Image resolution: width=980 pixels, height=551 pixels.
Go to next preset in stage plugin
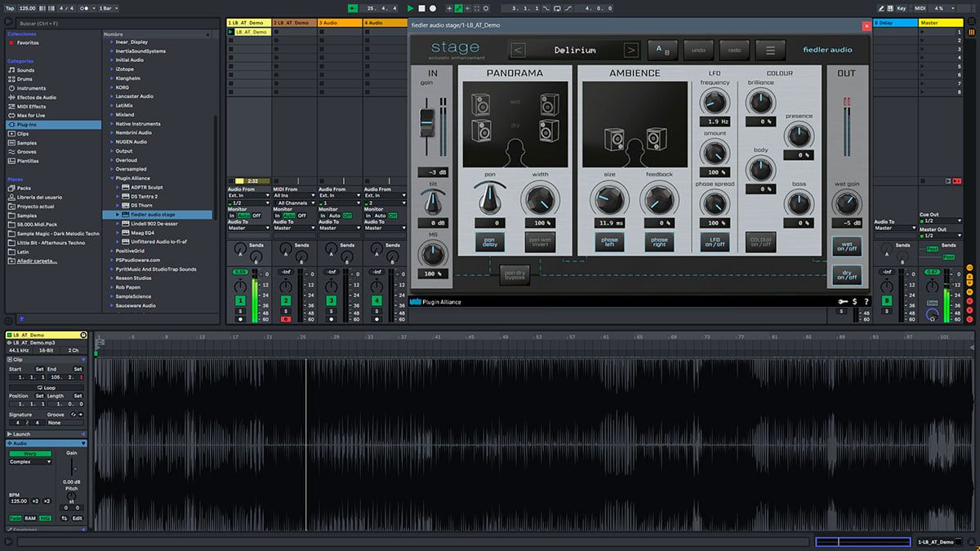(x=630, y=51)
